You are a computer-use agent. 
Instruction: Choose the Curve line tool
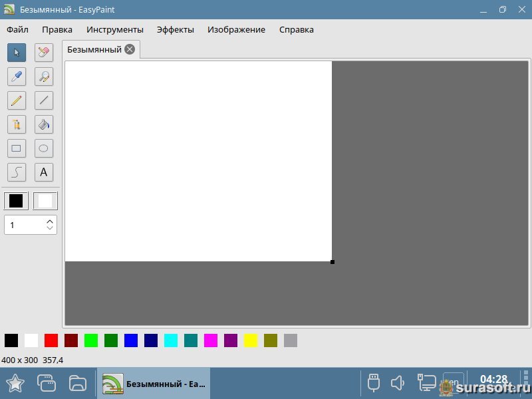[17, 172]
